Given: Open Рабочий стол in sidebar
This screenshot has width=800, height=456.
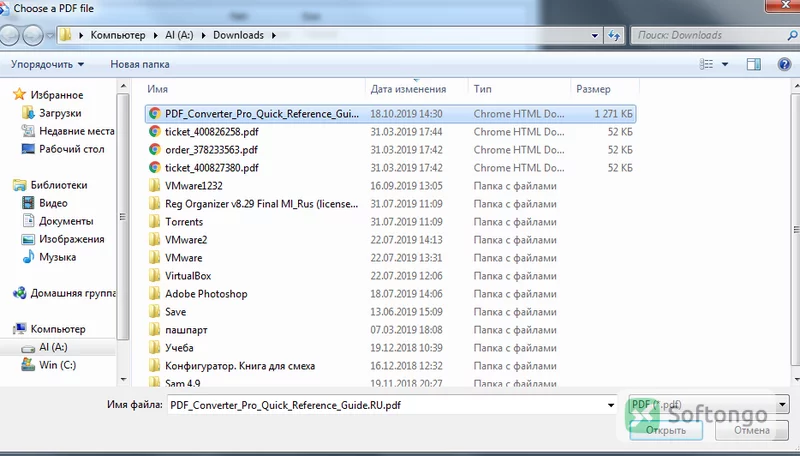Looking at the screenshot, I should (x=71, y=149).
